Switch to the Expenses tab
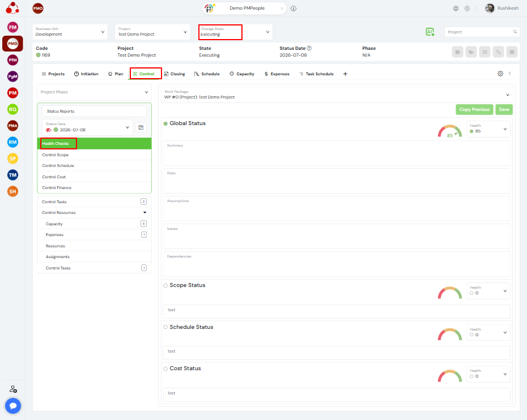Viewport: 527px width, 420px height. [x=277, y=74]
